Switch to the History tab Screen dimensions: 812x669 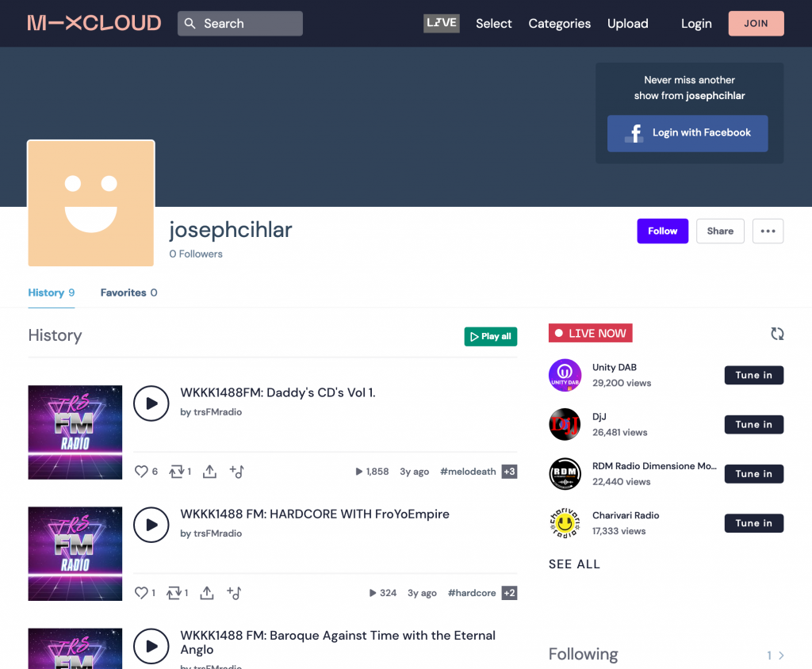coord(52,292)
